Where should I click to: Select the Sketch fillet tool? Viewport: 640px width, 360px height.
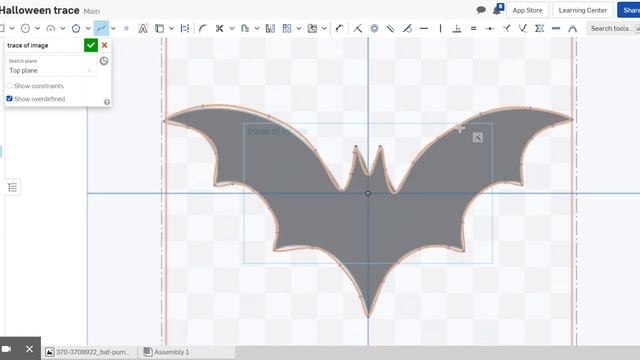tap(203, 28)
